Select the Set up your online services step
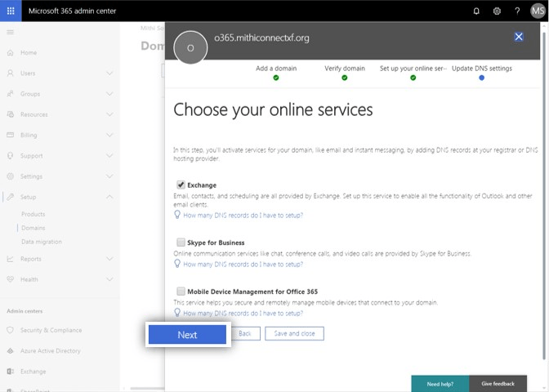The width and height of the screenshot is (549, 392). 413,72
